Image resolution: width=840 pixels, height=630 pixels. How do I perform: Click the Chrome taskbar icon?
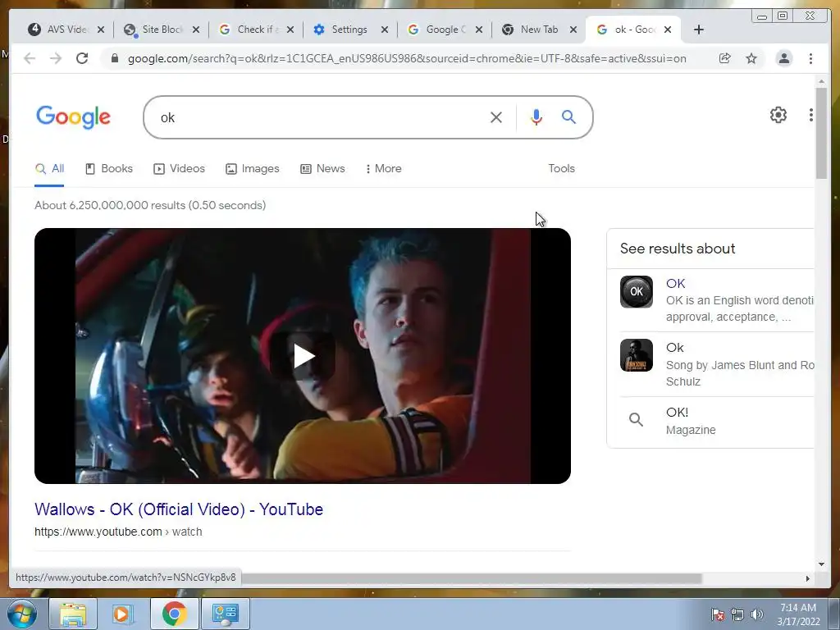click(x=174, y=614)
